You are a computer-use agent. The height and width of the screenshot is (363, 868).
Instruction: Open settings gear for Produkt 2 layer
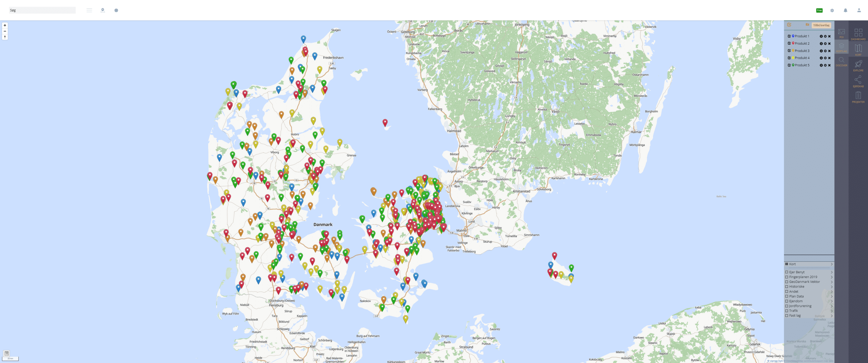click(x=825, y=43)
